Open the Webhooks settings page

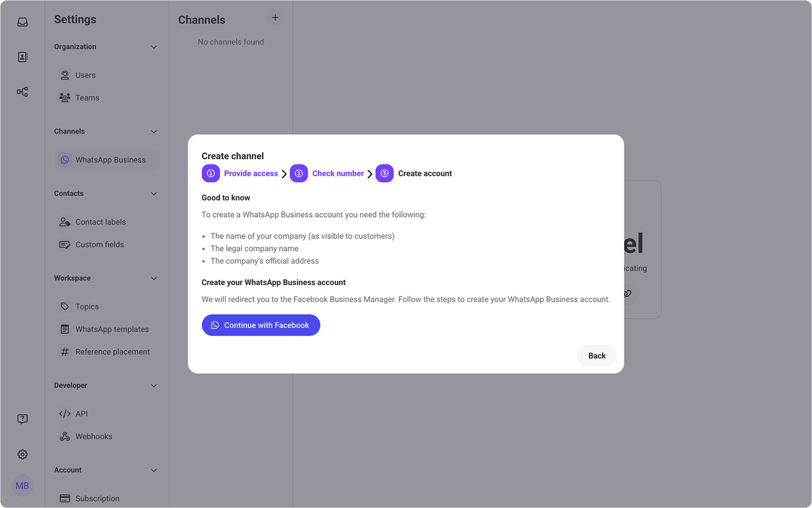(93, 437)
